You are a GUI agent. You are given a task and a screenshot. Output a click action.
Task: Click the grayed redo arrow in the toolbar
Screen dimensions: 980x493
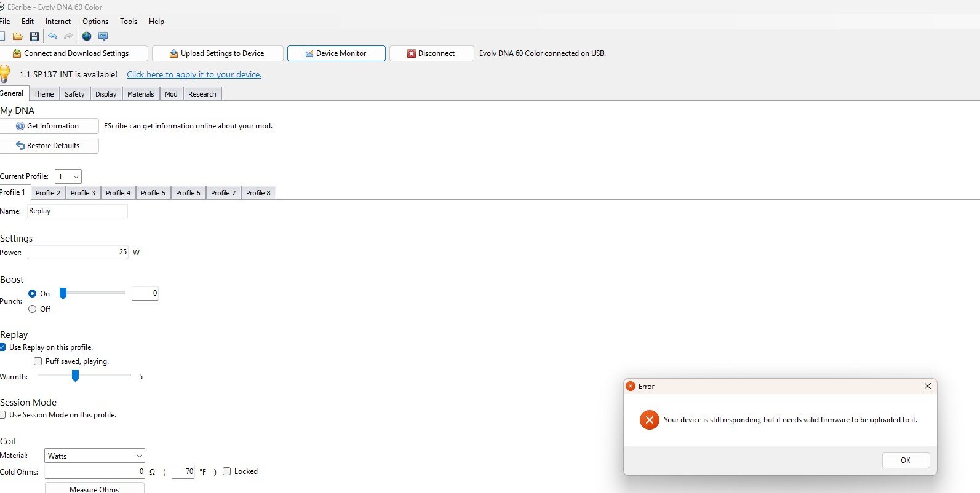click(68, 36)
